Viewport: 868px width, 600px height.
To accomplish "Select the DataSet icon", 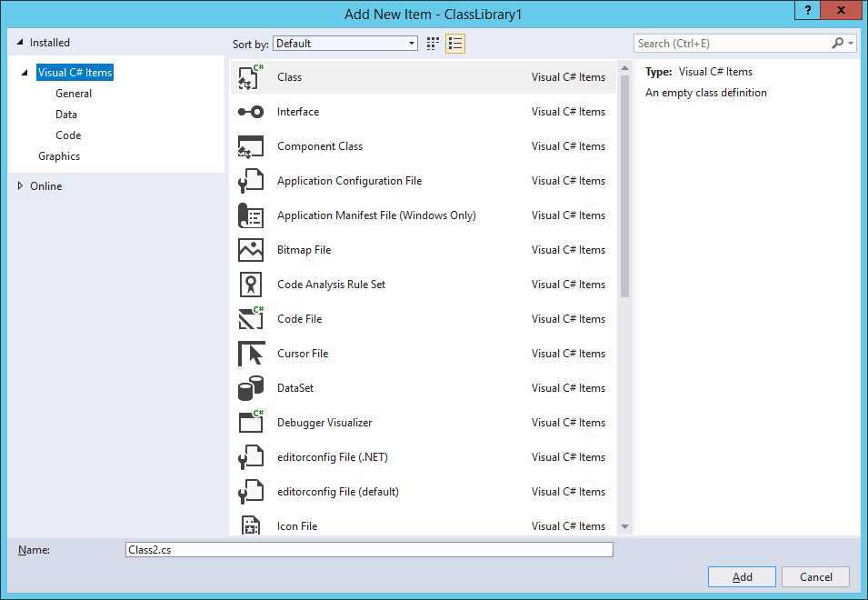I will click(x=251, y=388).
